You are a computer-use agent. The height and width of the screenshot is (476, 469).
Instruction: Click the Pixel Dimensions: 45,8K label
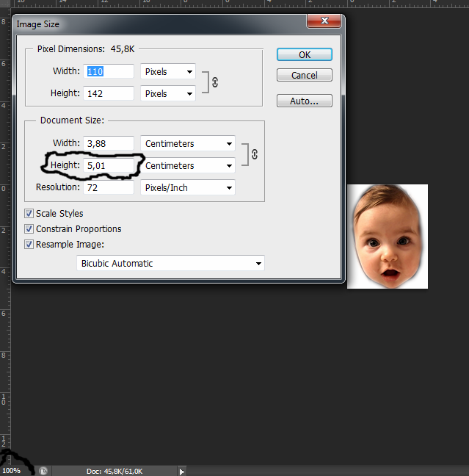(86, 49)
